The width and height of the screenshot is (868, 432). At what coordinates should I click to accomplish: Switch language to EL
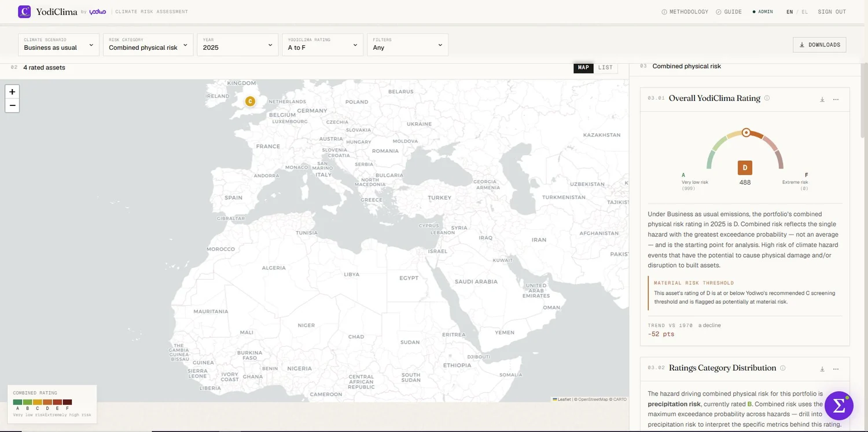804,12
